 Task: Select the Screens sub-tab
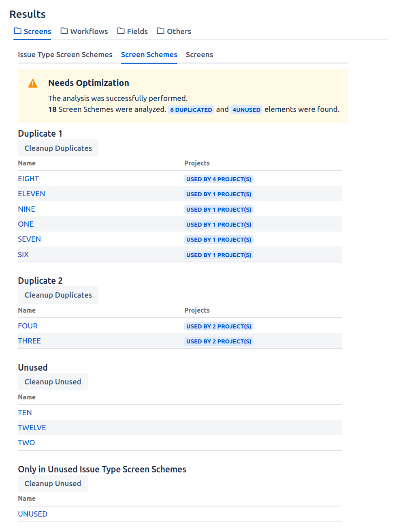tap(199, 54)
